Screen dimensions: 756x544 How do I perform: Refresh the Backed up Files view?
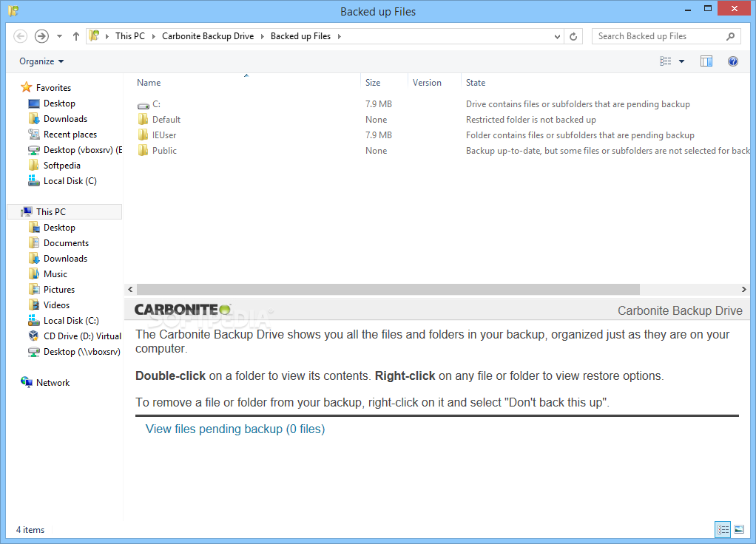tap(573, 37)
